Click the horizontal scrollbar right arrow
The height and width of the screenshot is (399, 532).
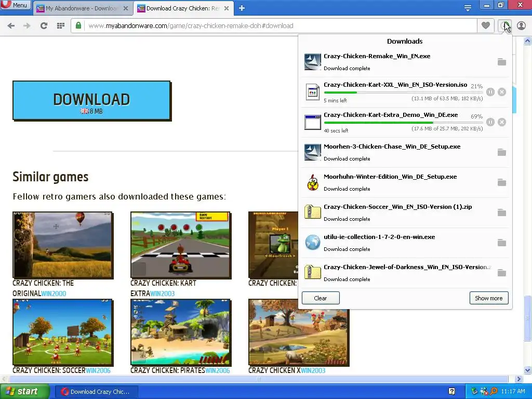tap(518, 379)
